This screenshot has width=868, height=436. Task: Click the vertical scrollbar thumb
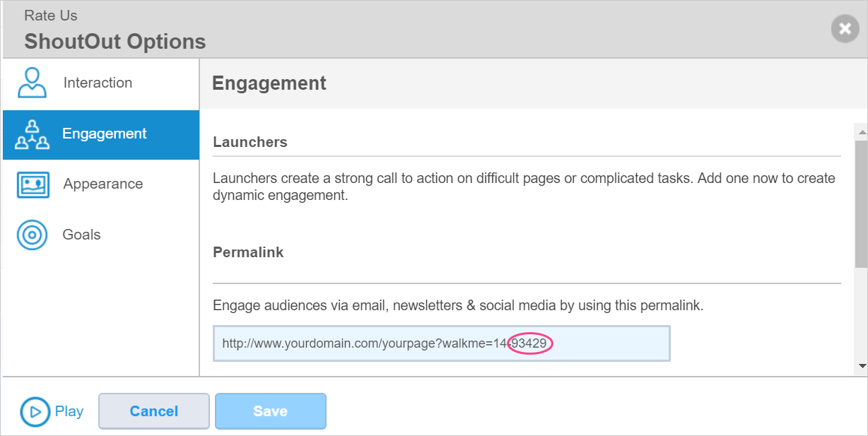pos(861,204)
